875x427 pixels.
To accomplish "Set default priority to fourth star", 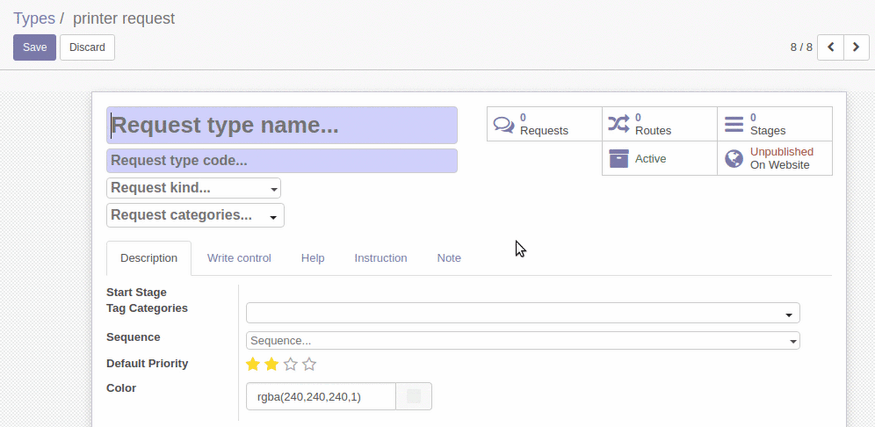I will [309, 364].
